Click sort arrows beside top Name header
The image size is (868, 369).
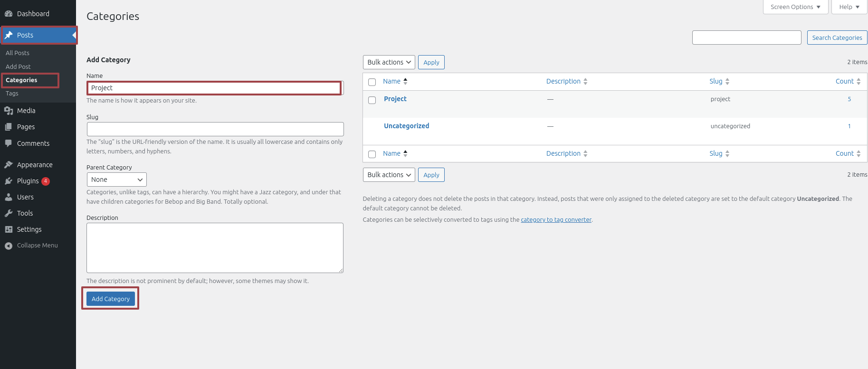point(405,81)
